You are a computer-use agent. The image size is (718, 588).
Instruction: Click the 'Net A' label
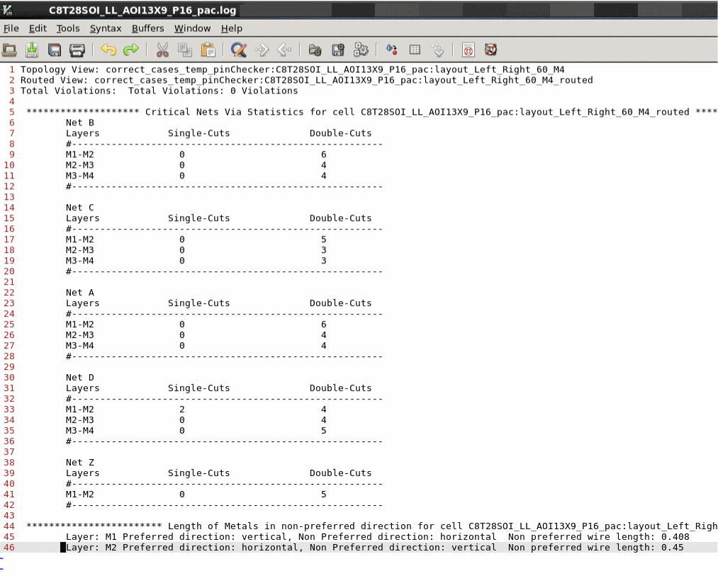79,293
